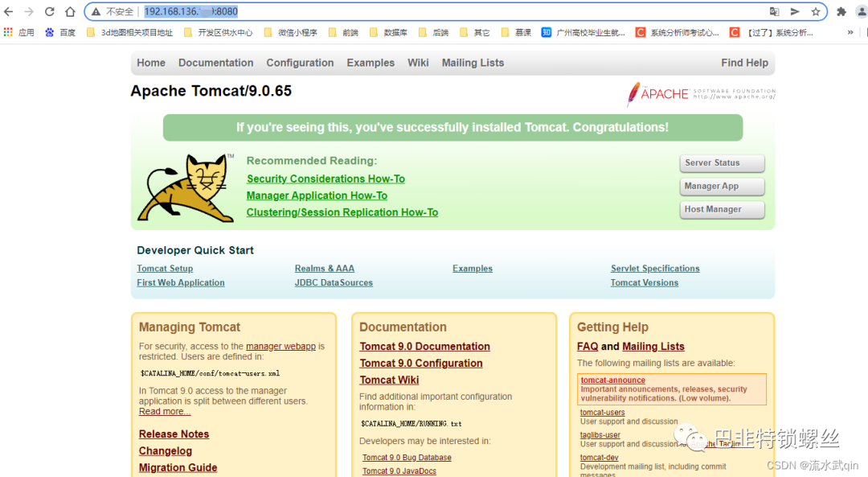The image size is (868, 477).
Task: Click the Read more... link
Action: tap(165, 412)
